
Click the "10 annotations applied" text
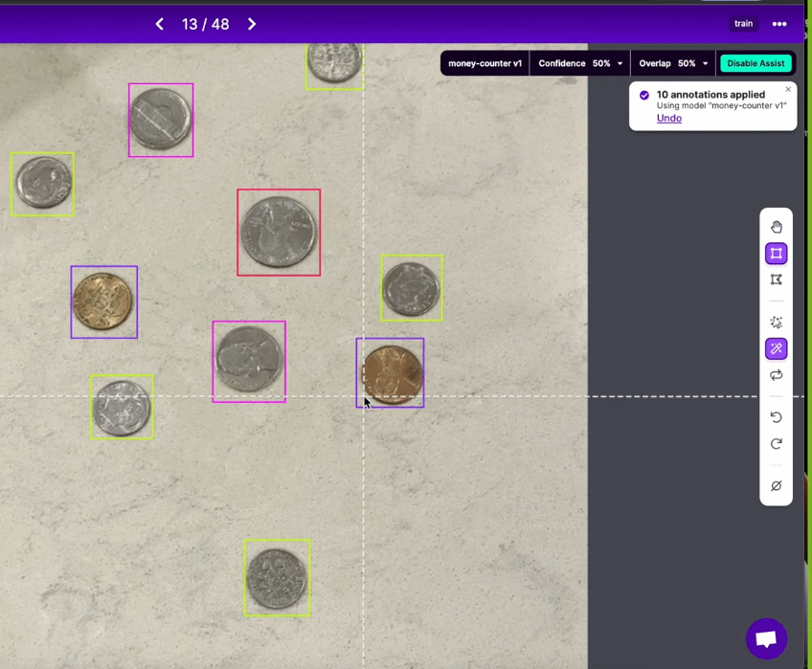(710, 94)
